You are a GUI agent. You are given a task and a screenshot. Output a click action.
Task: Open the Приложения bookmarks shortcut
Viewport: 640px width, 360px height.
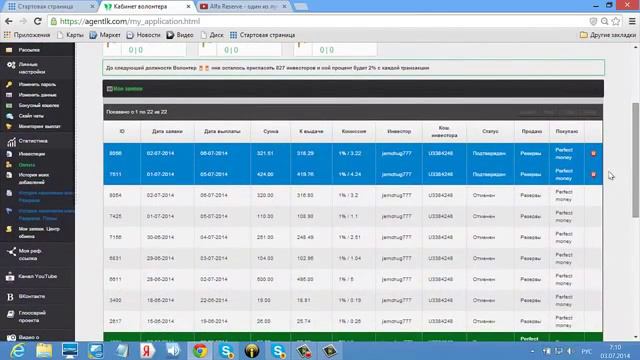coord(27,35)
